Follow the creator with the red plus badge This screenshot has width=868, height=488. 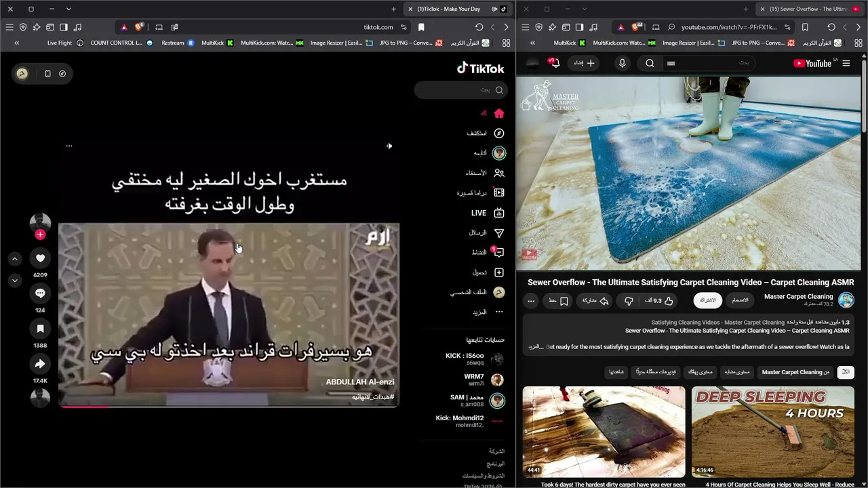[40, 235]
